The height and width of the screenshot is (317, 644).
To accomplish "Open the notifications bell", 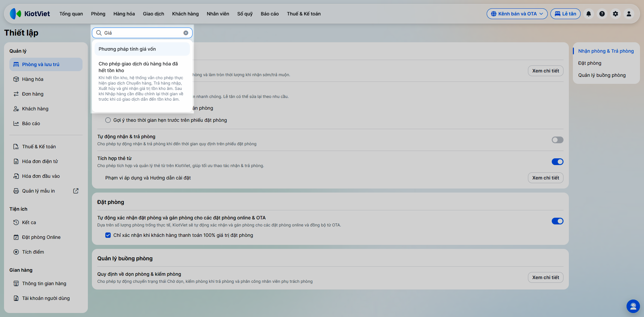I will [x=589, y=14].
